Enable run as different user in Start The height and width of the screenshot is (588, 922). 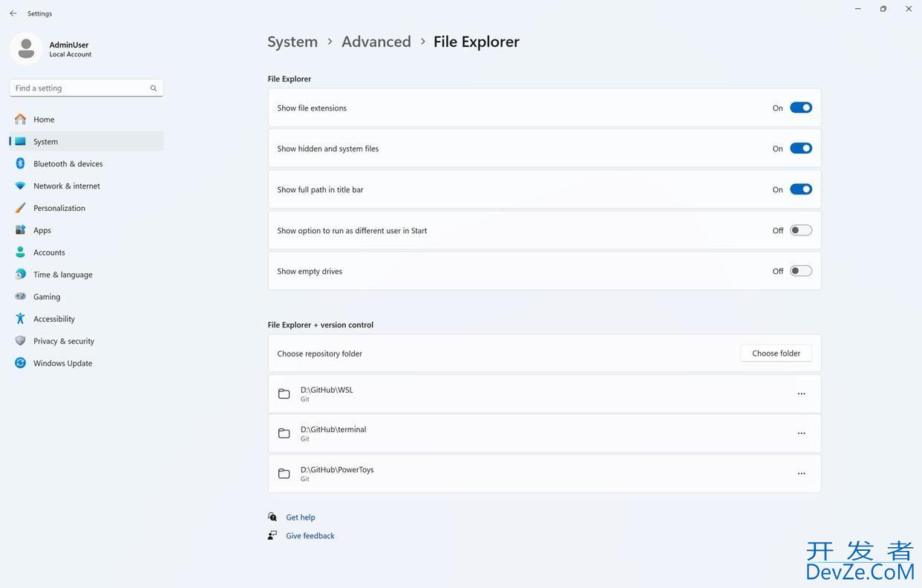click(x=801, y=230)
